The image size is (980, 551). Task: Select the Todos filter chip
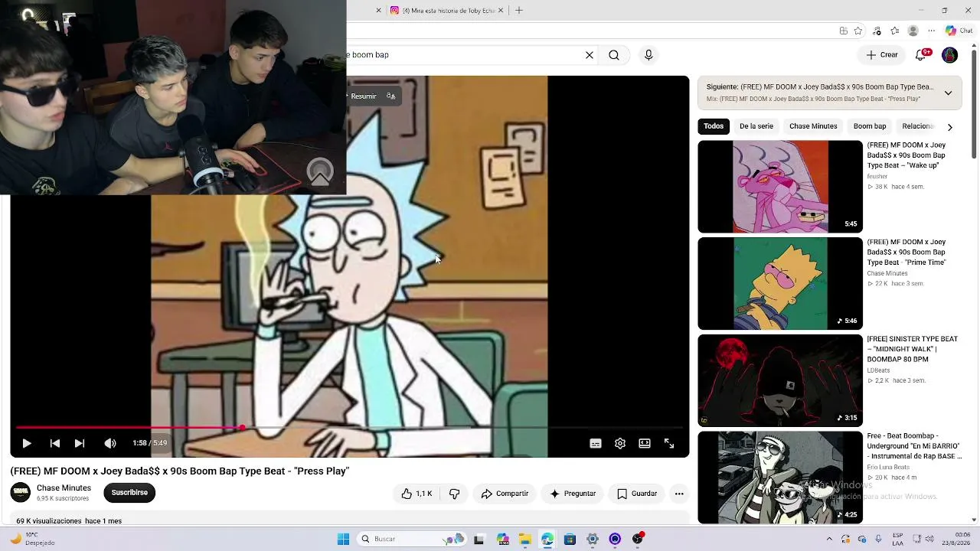click(x=714, y=126)
